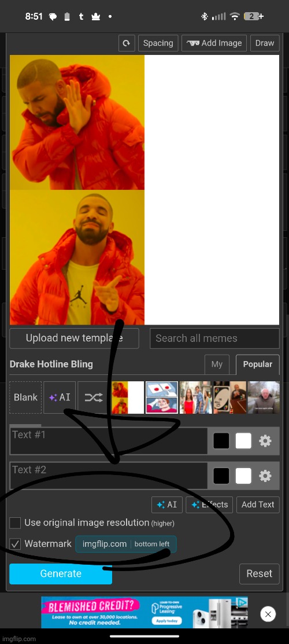Open the Text #1 settings gear
289x644 pixels.
click(x=265, y=441)
